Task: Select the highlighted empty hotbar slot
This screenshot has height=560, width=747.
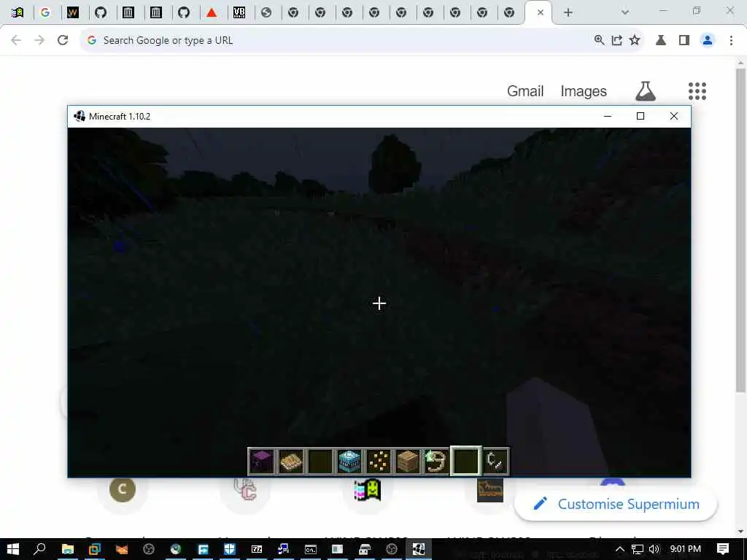Action: 466,461
